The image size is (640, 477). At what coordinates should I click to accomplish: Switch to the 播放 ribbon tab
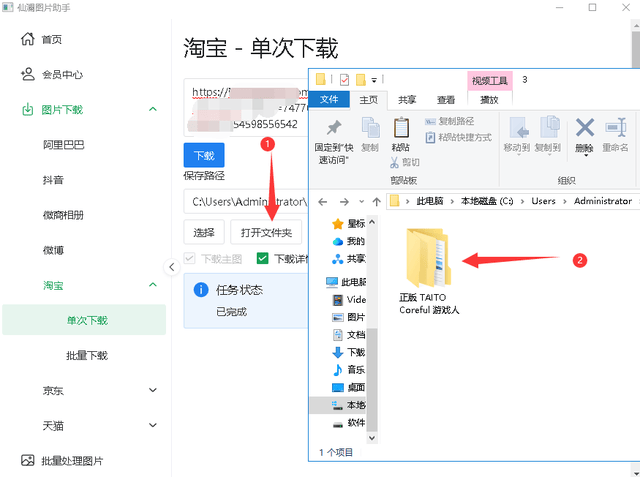point(489,100)
